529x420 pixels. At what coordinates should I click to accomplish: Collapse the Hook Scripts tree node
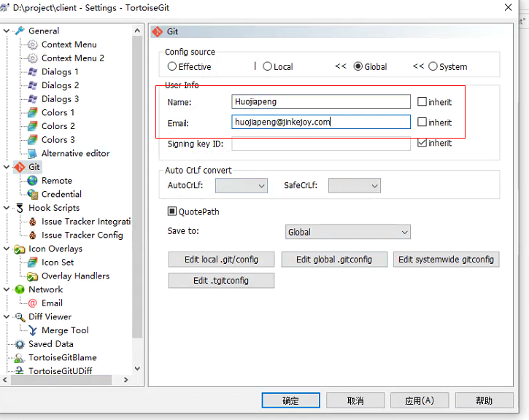coord(6,208)
